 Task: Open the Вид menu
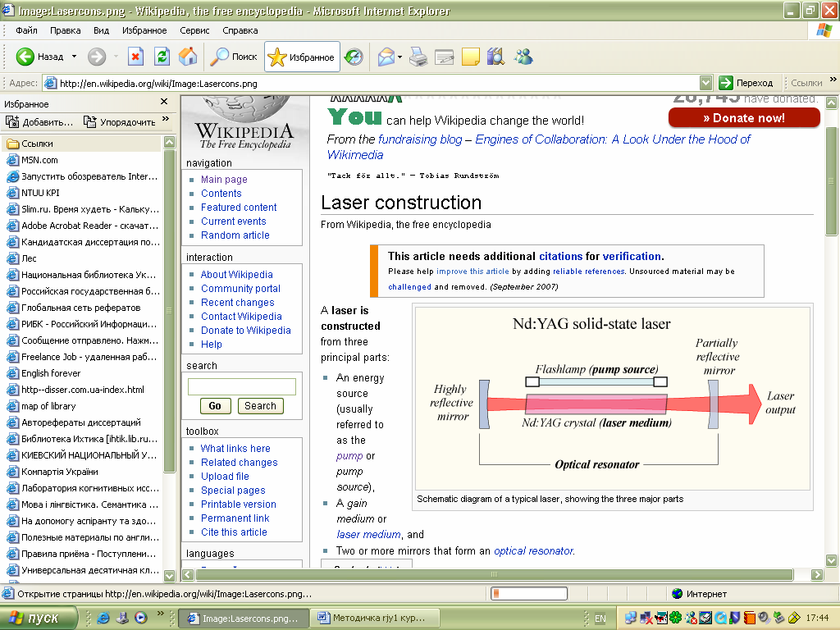click(x=101, y=30)
